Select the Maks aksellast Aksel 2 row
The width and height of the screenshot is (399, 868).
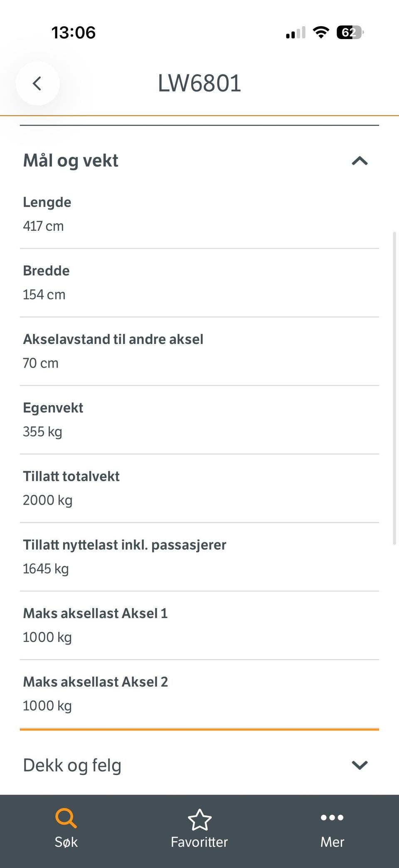(x=199, y=694)
